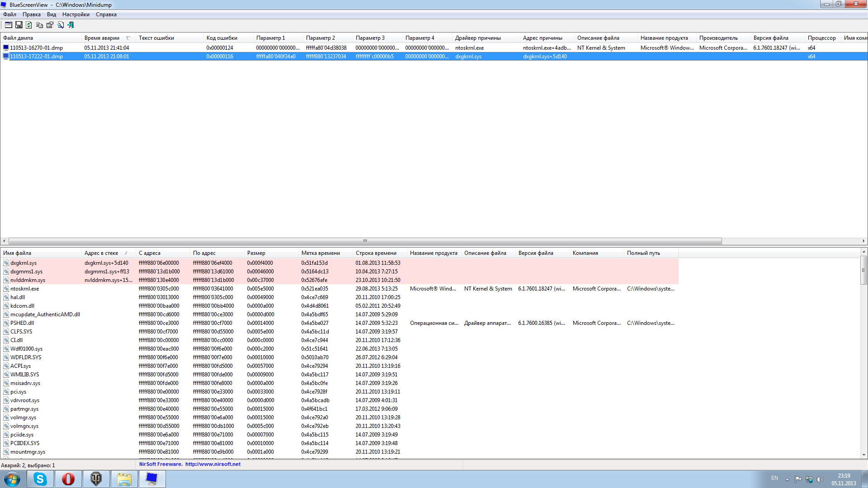Select the nvlddmkm.sys driver row icon
This screenshot has height=488, width=868.
(6, 280)
